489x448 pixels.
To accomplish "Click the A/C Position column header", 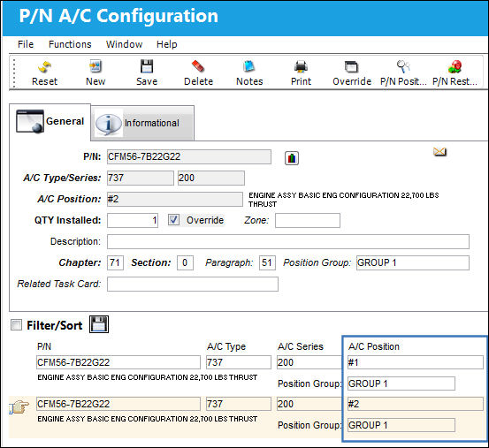I will coord(374,346).
